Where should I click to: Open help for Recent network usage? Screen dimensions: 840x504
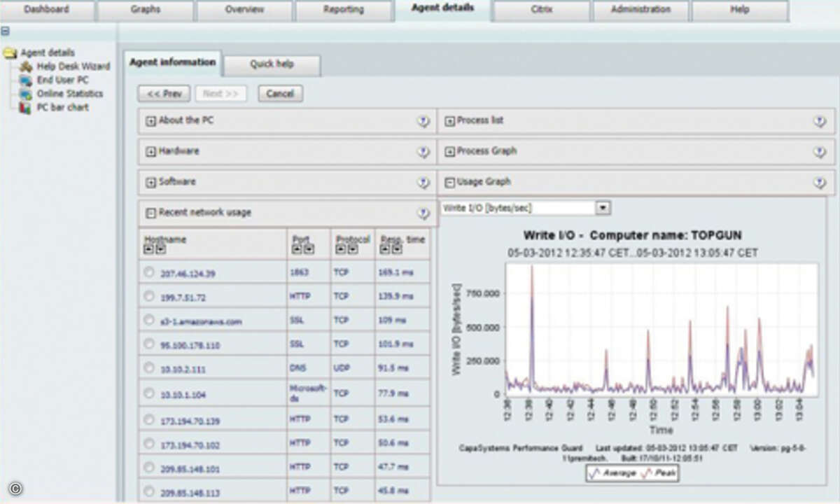(423, 213)
